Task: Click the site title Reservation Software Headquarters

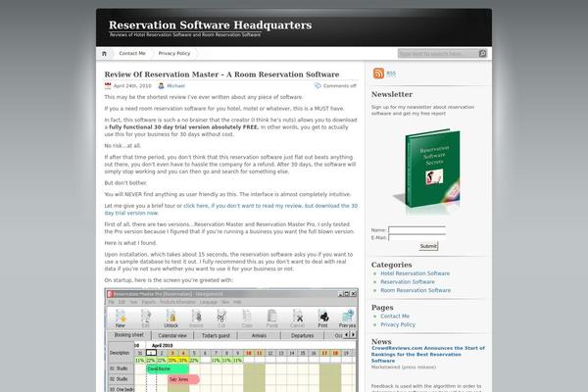Action: point(211,25)
